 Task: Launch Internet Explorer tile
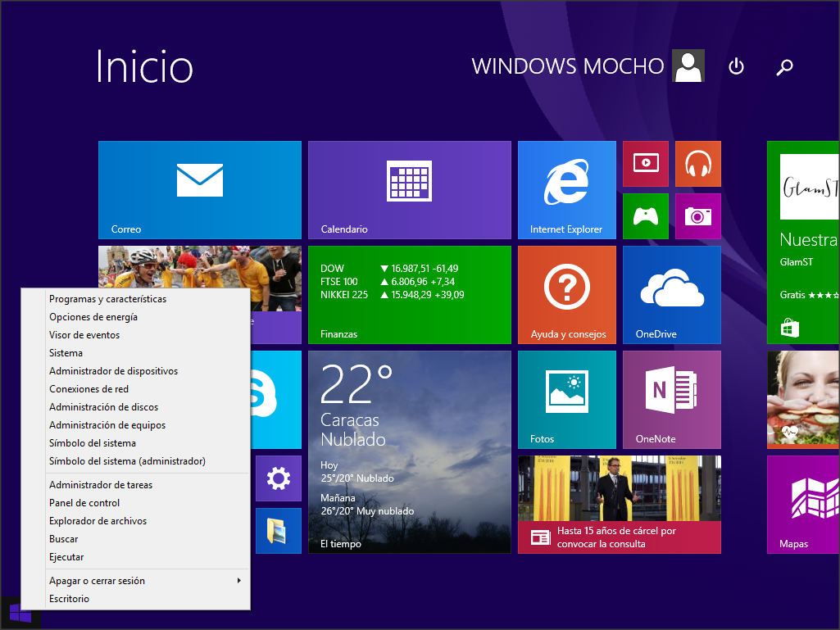(x=567, y=189)
